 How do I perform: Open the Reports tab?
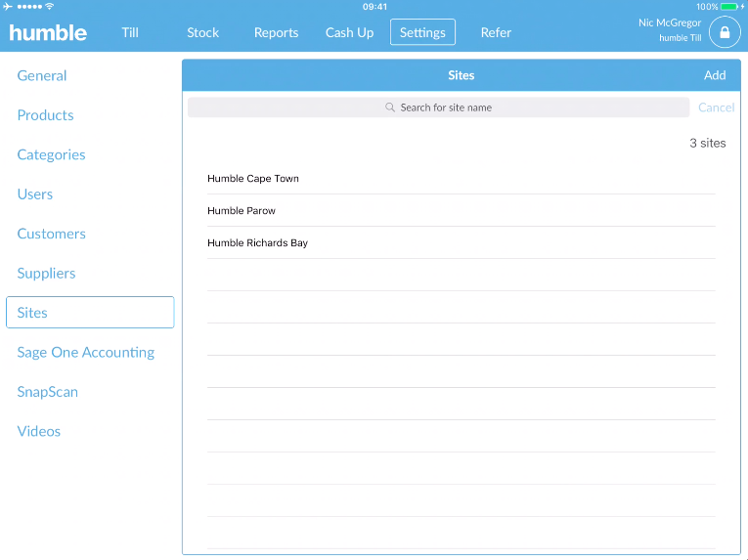(x=276, y=32)
